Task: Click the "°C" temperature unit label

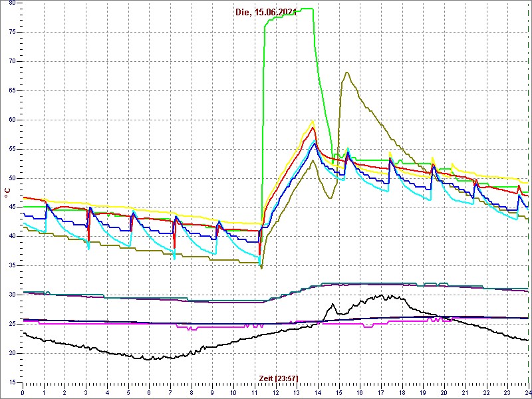Action: tap(7, 192)
